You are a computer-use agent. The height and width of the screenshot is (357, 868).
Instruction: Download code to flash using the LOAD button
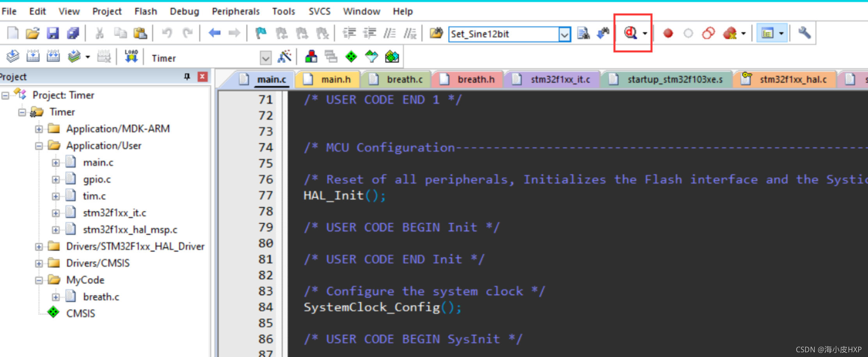[x=131, y=56]
